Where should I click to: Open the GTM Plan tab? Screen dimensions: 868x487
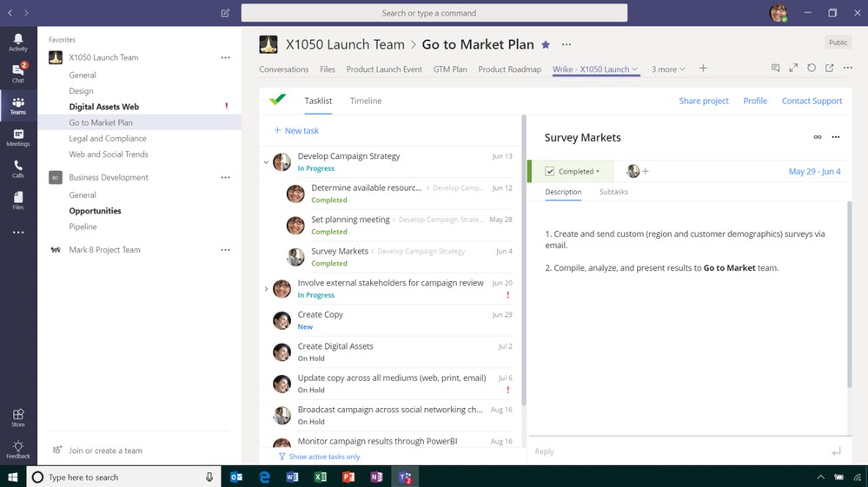pyautogui.click(x=450, y=69)
